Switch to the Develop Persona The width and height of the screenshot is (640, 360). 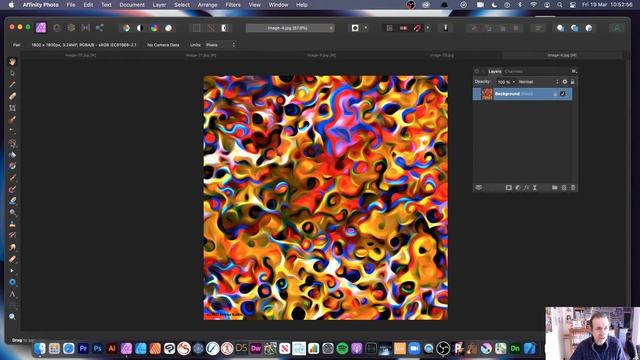[71, 28]
